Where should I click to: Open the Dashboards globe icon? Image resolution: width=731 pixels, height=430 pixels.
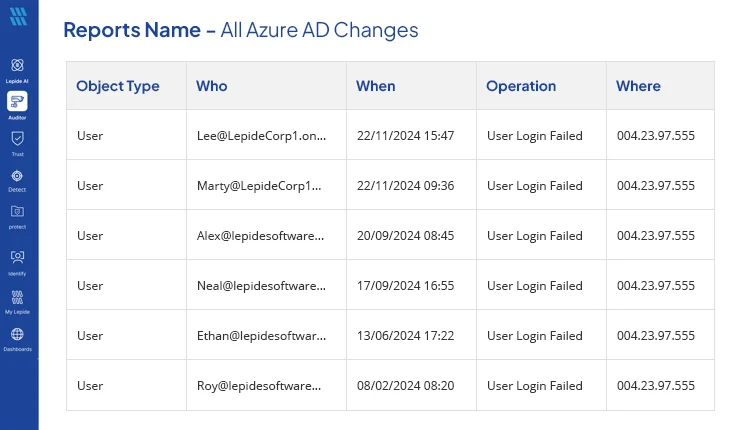[x=17, y=334]
